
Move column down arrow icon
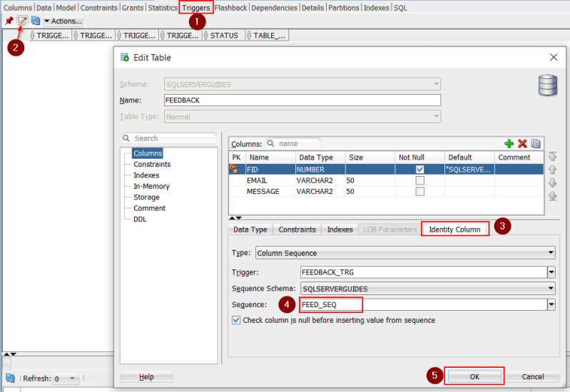pyautogui.click(x=552, y=182)
